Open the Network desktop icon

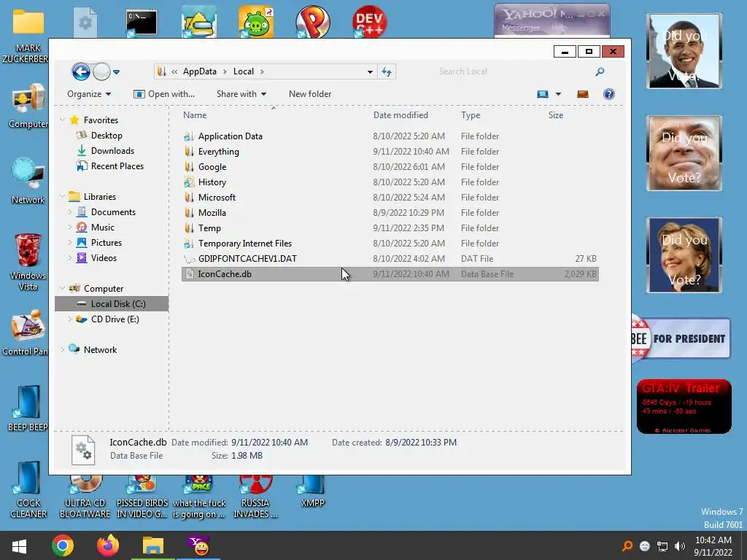[28, 181]
